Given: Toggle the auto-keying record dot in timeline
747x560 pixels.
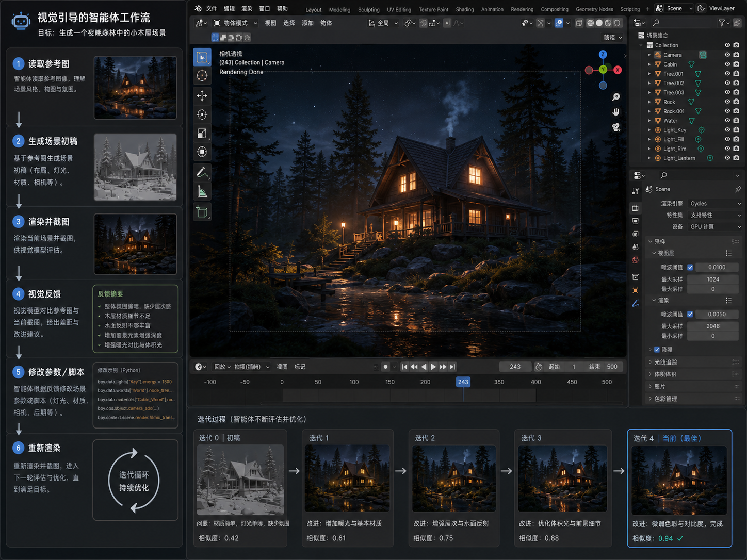Looking at the screenshot, I should pos(385,367).
